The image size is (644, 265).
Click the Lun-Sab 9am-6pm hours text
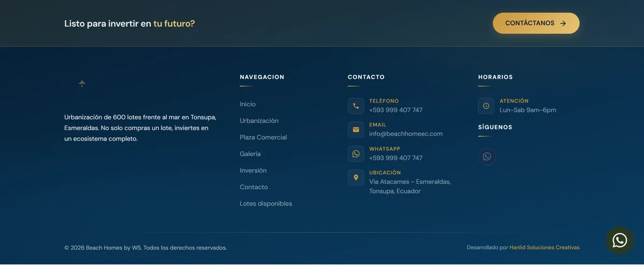pyautogui.click(x=528, y=110)
